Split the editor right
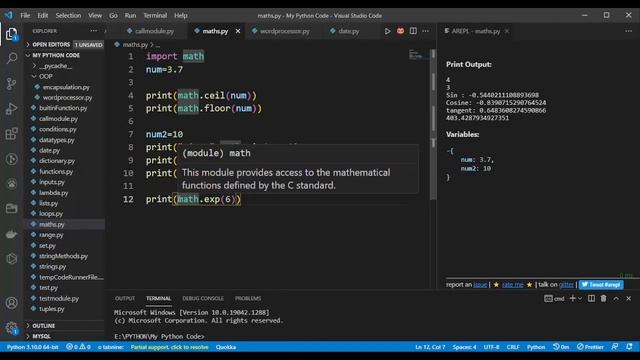 click(x=413, y=31)
